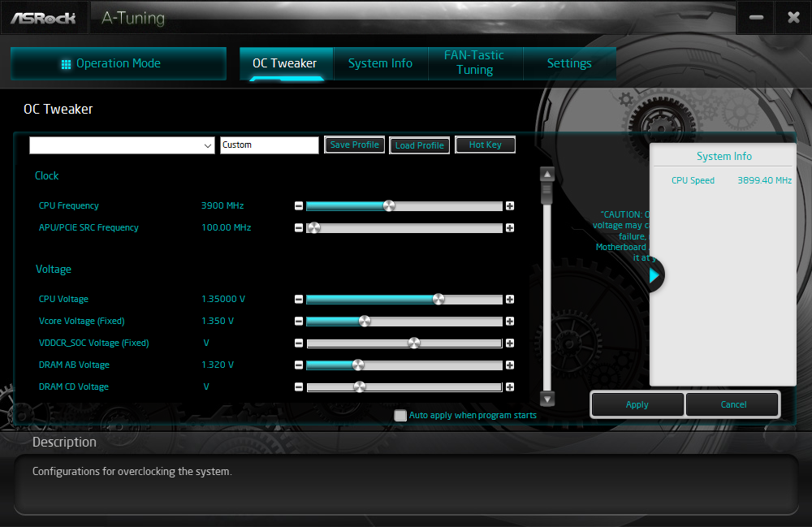
Task: Click plus icon for VDDCR_SOC Voltage
Action: 510,343
